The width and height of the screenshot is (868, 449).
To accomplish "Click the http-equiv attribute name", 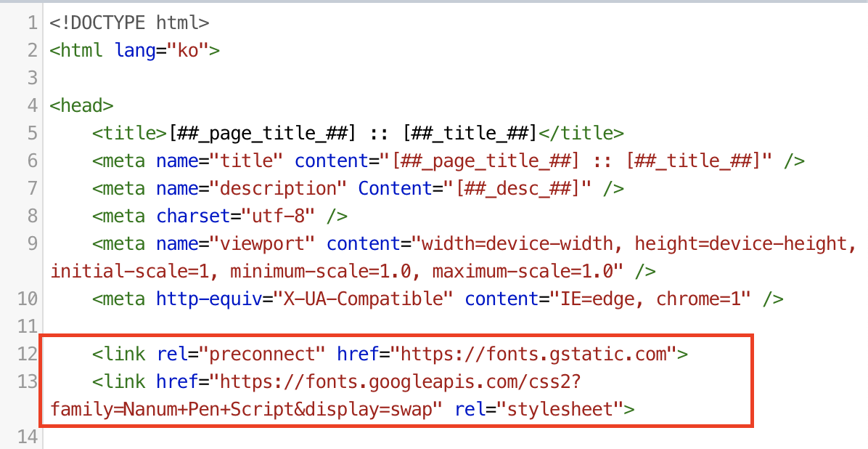I will [x=208, y=299].
